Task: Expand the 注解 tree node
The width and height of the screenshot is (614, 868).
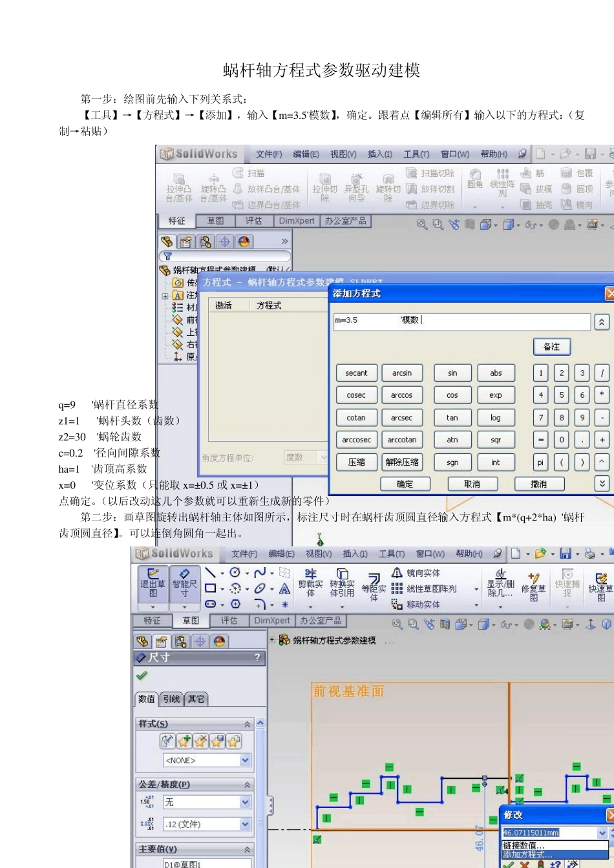Action: [x=165, y=296]
